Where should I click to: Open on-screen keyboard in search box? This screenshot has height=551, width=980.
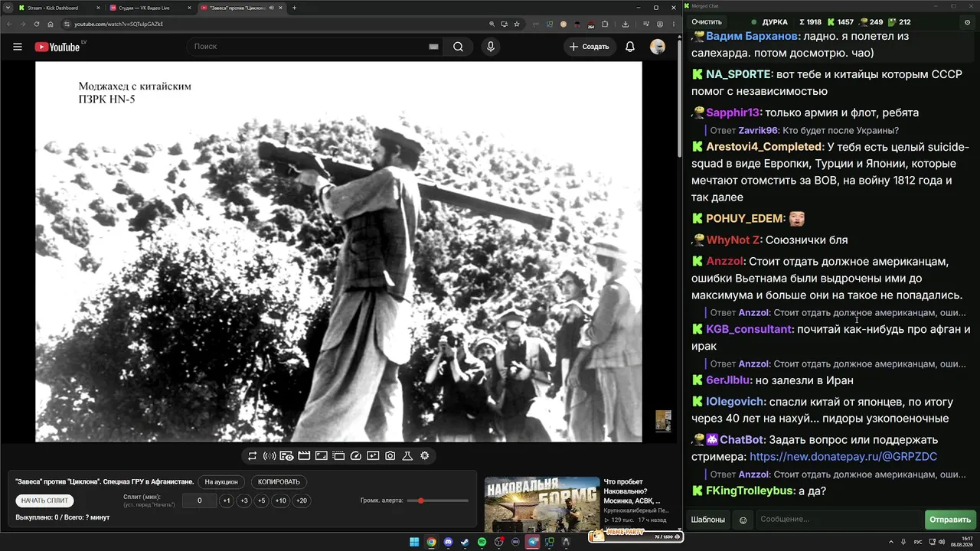tap(433, 47)
